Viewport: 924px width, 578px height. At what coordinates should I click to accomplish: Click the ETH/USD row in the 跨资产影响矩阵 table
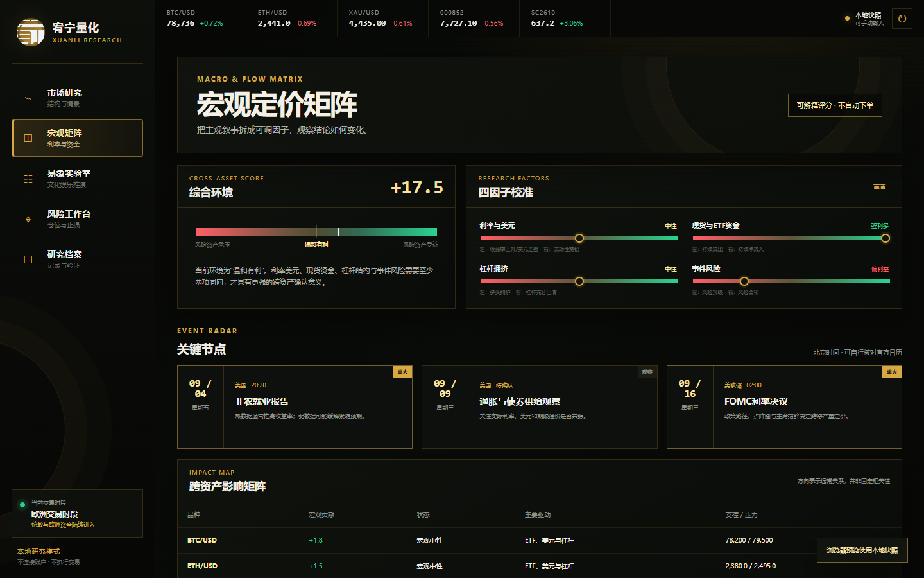(539, 566)
